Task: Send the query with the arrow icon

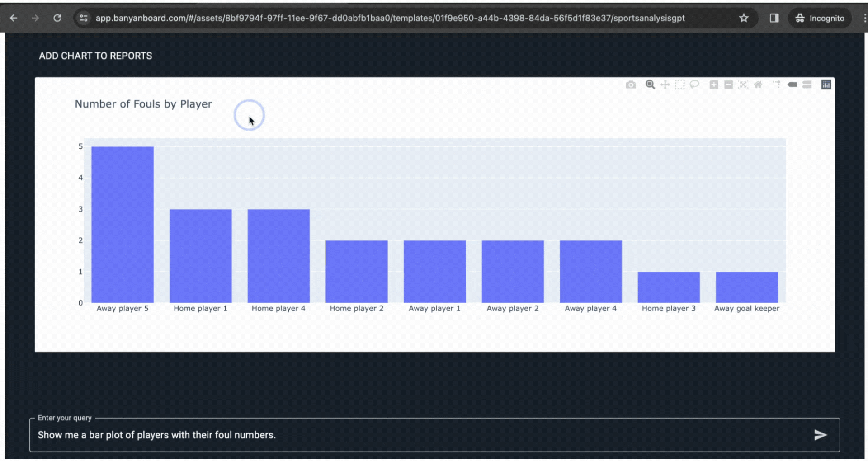Action: pyautogui.click(x=821, y=435)
